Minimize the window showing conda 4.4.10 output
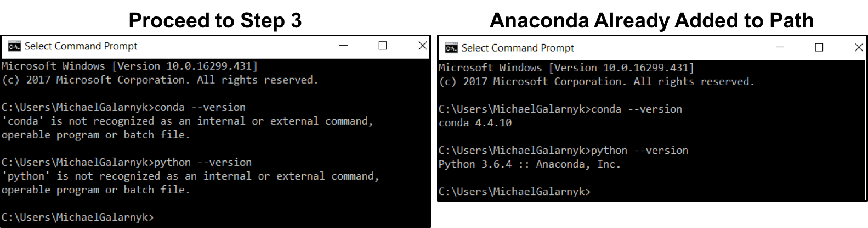 point(780,47)
